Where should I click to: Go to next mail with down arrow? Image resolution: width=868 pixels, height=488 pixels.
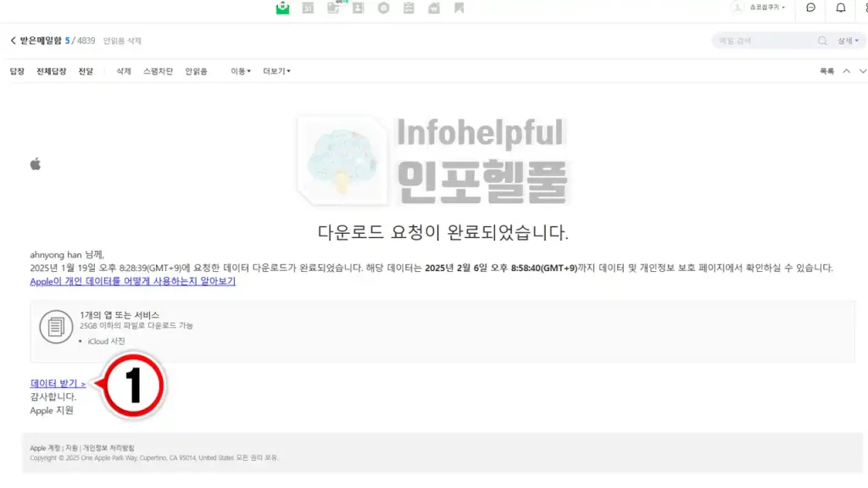(x=862, y=71)
